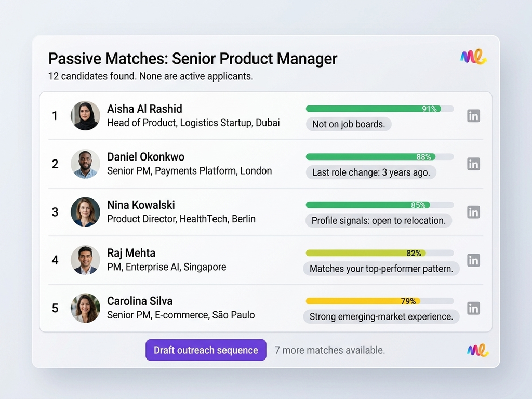Click Aisha Al Rashid's 91% match bar
The image size is (532, 399).
click(379, 109)
